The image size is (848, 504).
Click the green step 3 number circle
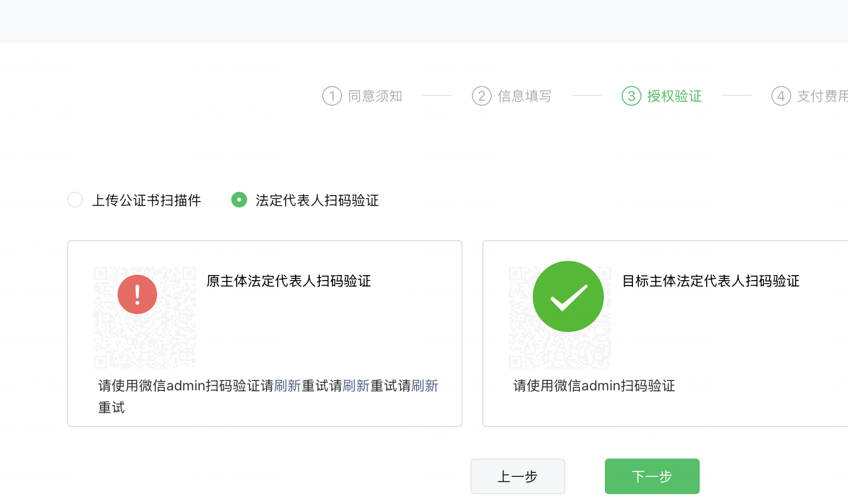[632, 96]
